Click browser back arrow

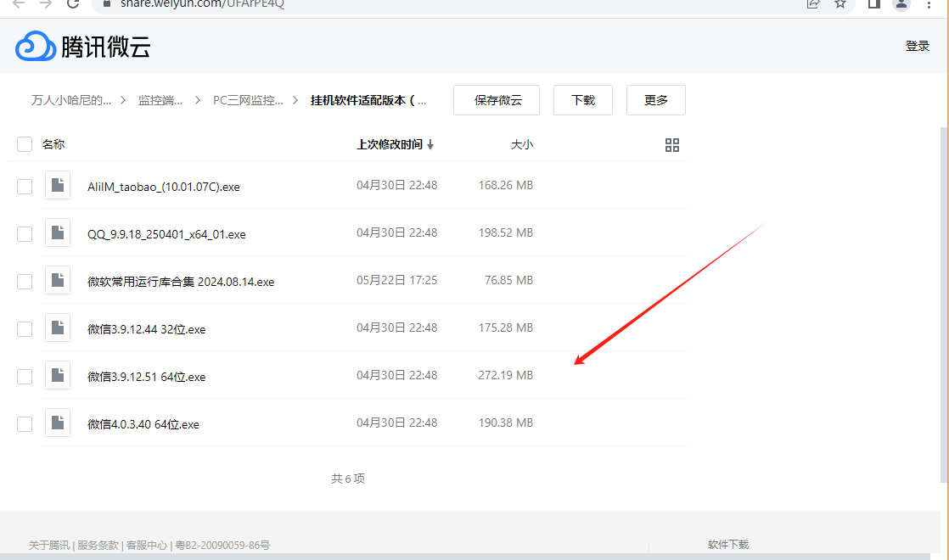click(x=19, y=3)
